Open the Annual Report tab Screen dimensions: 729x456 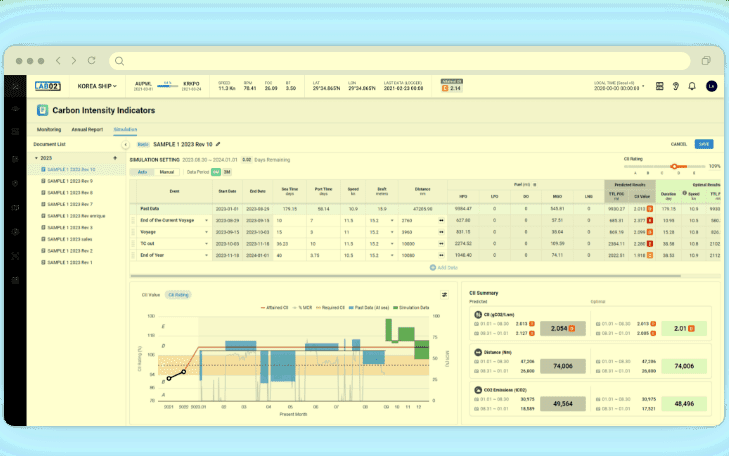(88, 129)
